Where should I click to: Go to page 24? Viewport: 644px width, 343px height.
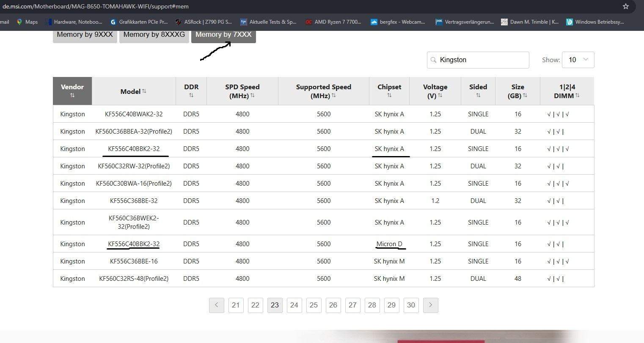pyautogui.click(x=294, y=305)
